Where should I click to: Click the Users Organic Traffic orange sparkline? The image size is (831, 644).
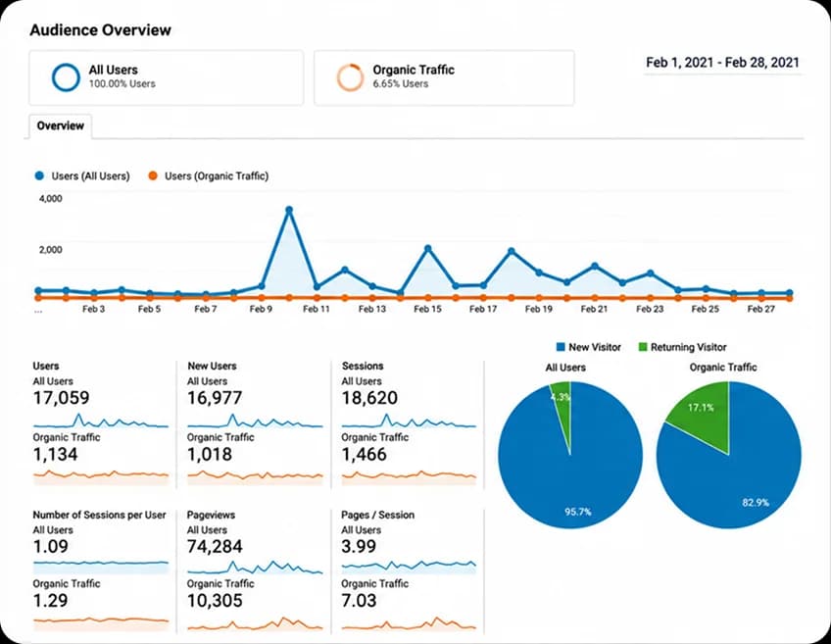[101, 477]
